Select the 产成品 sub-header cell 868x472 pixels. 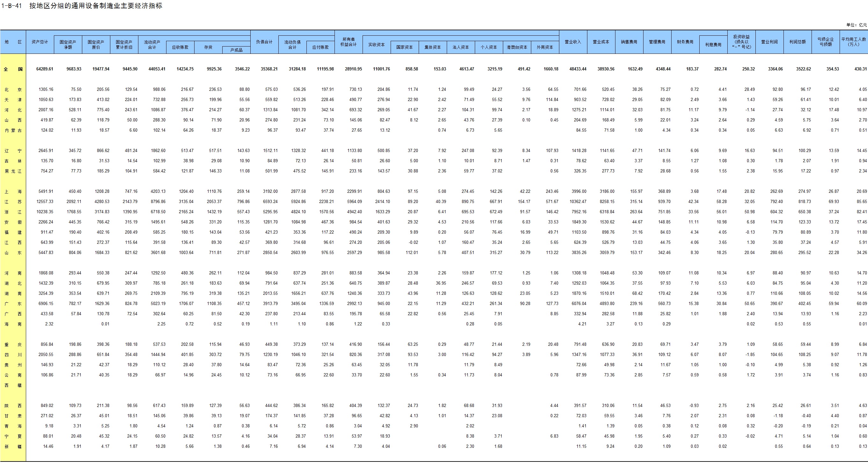click(236, 50)
